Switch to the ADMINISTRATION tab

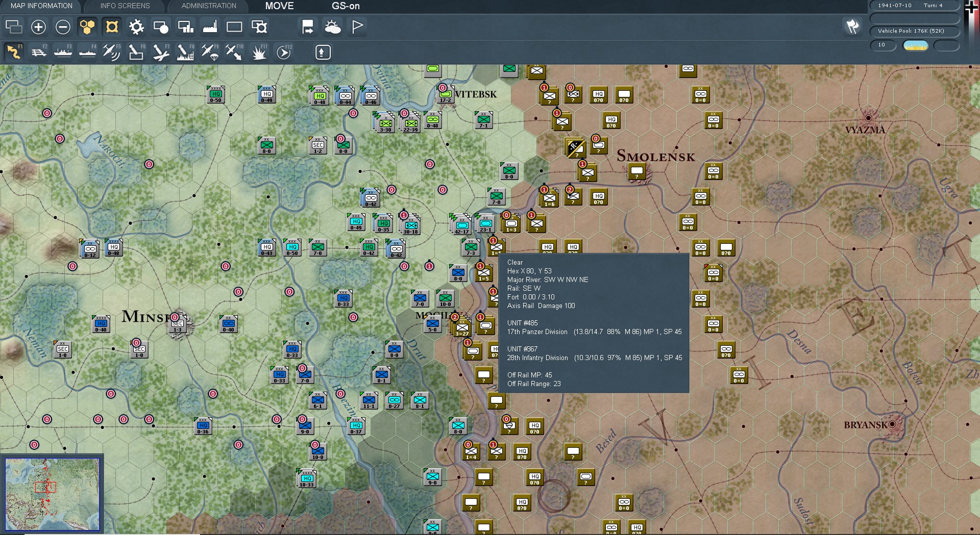tap(209, 6)
